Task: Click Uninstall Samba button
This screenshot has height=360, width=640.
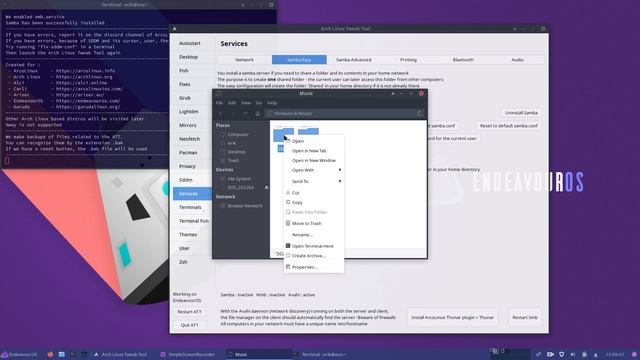Action: click(x=521, y=113)
